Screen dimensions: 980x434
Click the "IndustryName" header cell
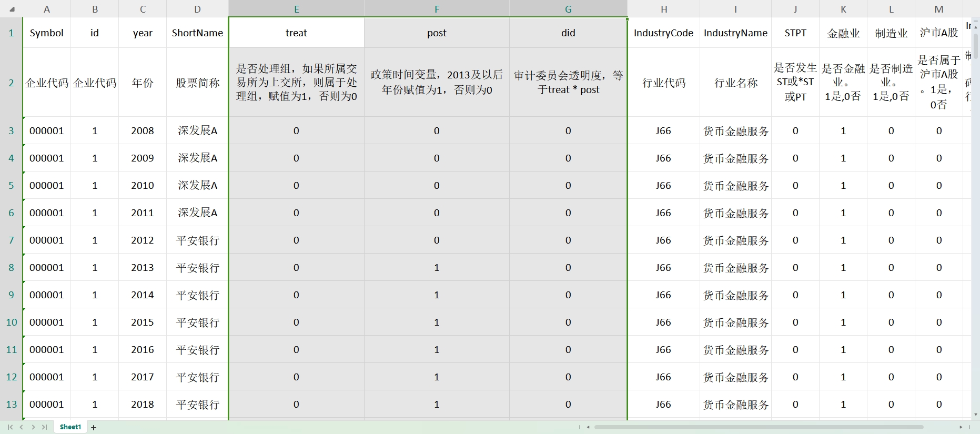coord(735,33)
